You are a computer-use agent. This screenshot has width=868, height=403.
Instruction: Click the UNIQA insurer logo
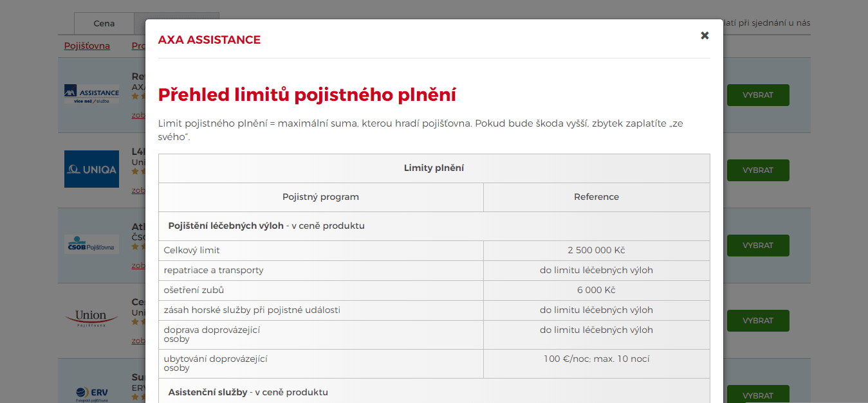click(x=91, y=169)
